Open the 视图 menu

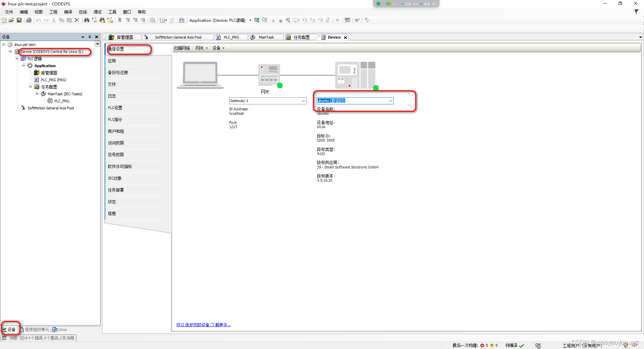pyautogui.click(x=39, y=12)
